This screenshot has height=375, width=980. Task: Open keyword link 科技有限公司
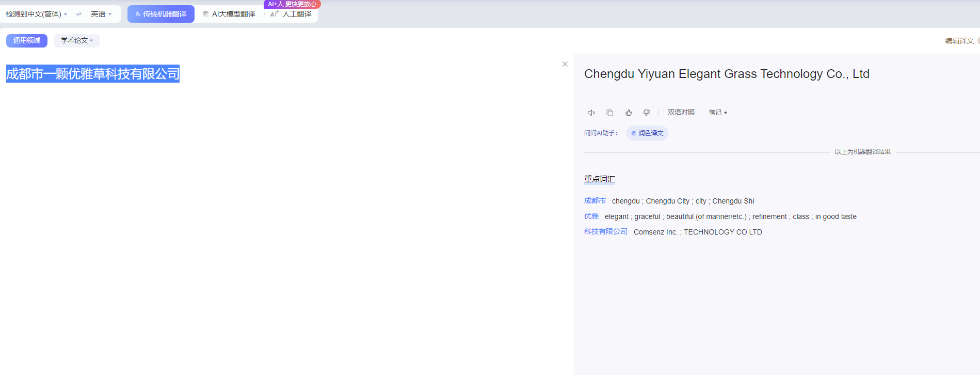(x=606, y=231)
